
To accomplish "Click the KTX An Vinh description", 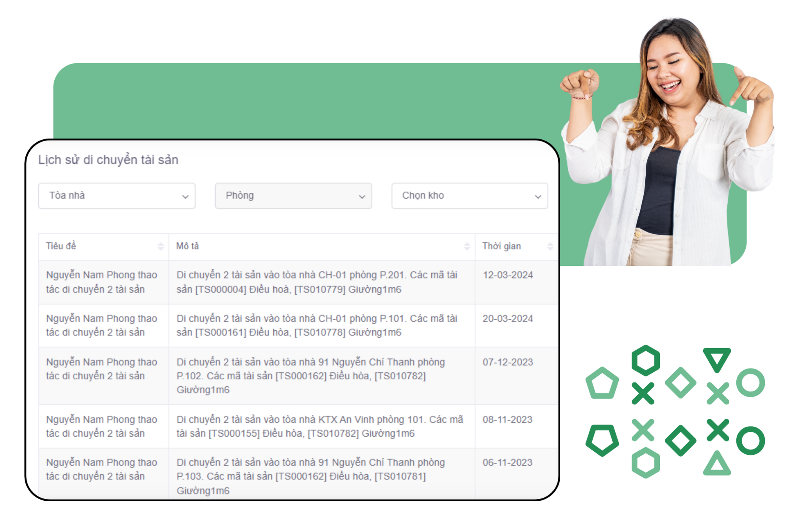I will coord(320,426).
